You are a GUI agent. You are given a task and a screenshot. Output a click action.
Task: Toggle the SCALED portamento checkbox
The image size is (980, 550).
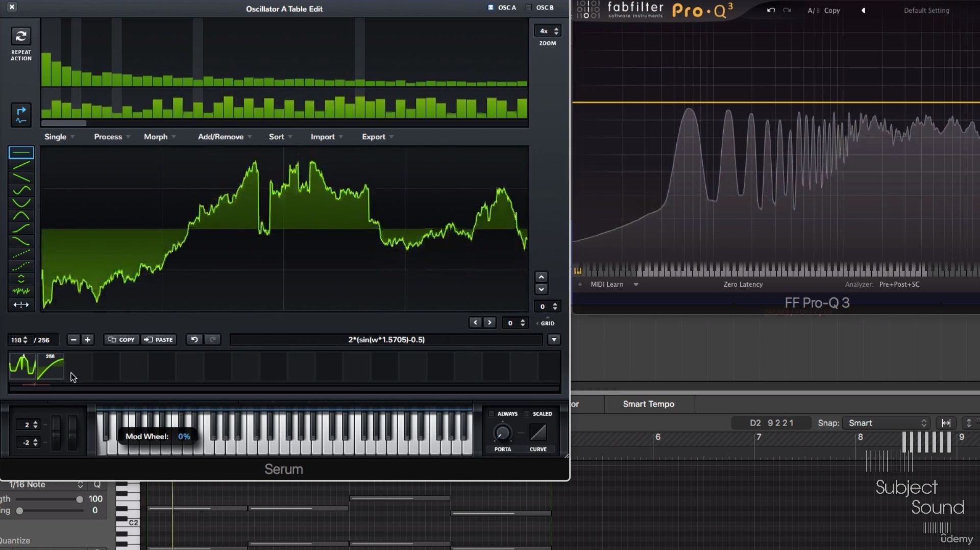(x=527, y=414)
